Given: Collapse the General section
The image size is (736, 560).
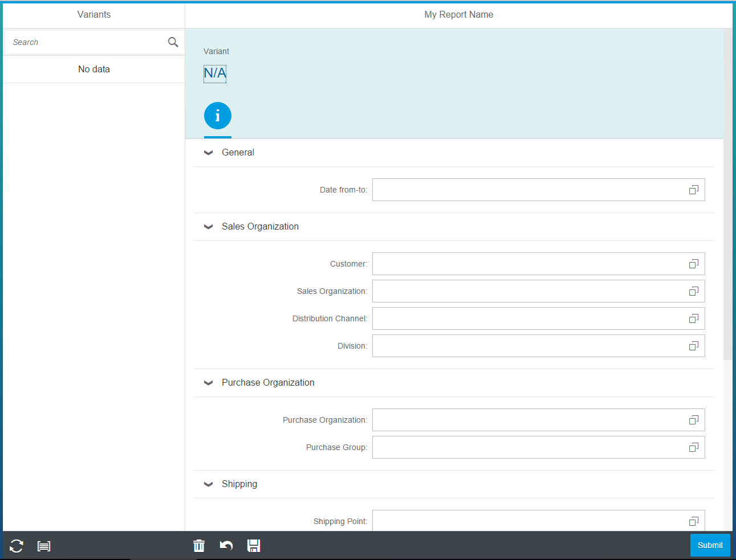Looking at the screenshot, I should 209,153.
